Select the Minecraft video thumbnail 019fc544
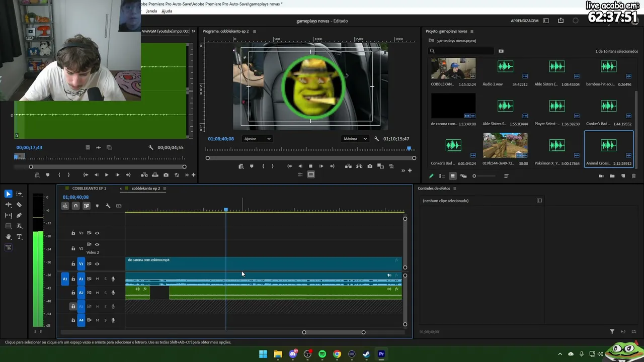Screen dimensions: 644x362 pyautogui.click(x=505, y=145)
